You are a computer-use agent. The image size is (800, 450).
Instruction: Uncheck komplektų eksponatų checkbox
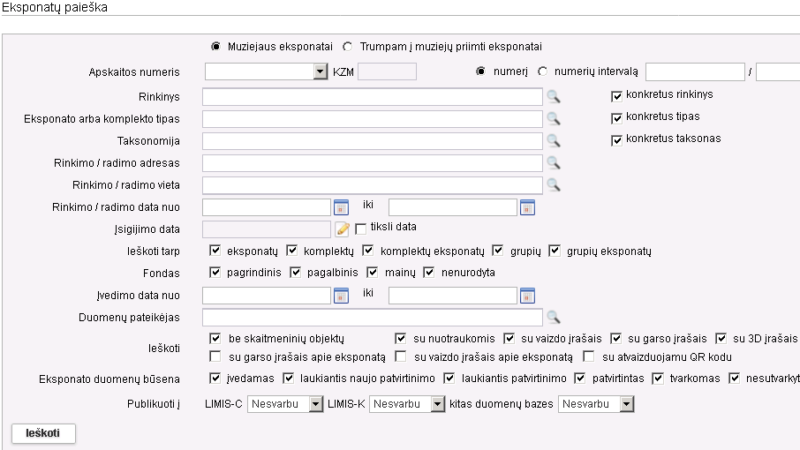tap(368, 250)
